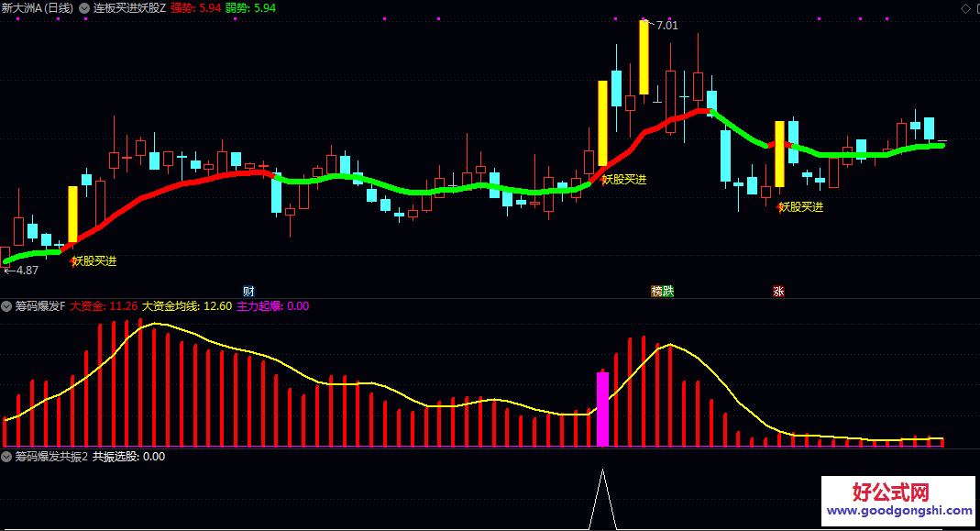Open the dropdown arrow beside 筹码爆发共振2
Screen dimensions: 980x531
coord(6,457)
